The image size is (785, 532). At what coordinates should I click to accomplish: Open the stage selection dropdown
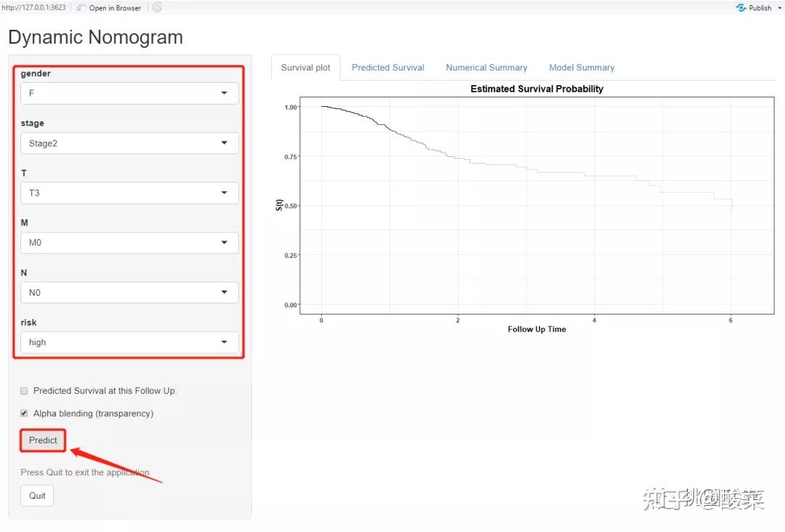(129, 143)
